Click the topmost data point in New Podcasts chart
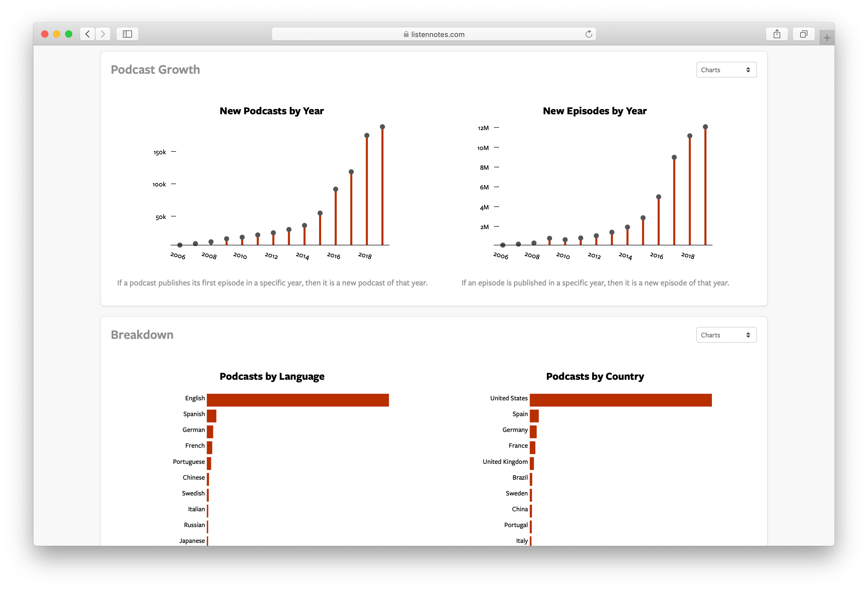 382,127
